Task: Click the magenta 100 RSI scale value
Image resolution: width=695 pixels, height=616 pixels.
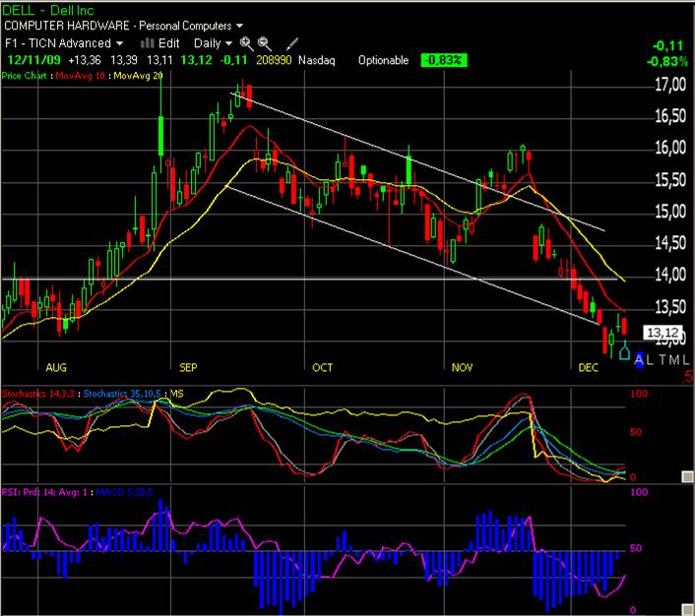Action: 639,492
